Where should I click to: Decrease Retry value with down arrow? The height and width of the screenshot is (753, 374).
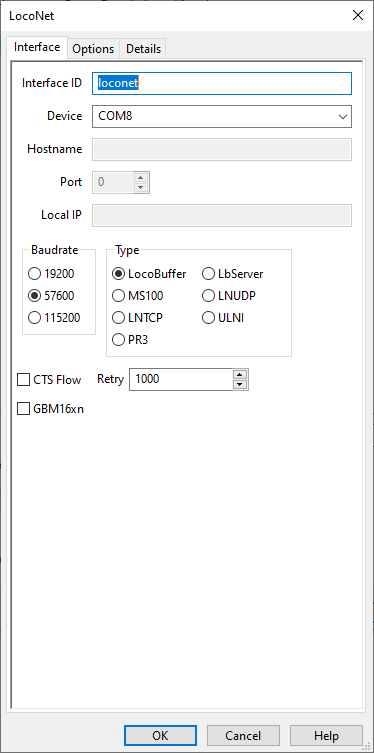coord(240,385)
